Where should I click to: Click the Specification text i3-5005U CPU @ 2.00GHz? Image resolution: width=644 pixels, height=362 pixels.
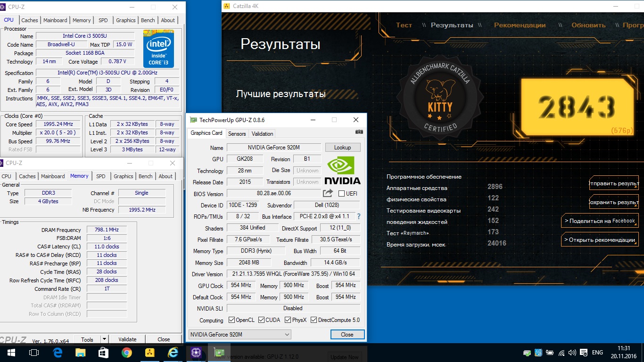click(107, 73)
